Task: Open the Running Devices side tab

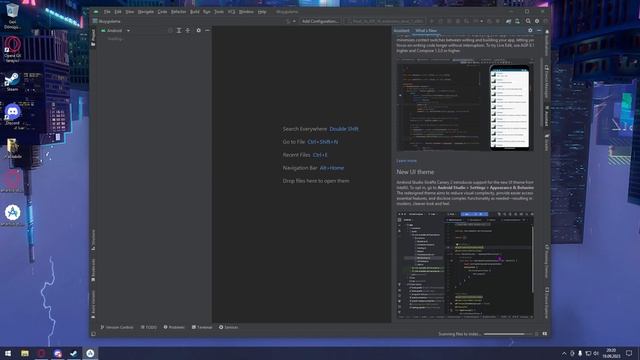Action: coord(547,261)
